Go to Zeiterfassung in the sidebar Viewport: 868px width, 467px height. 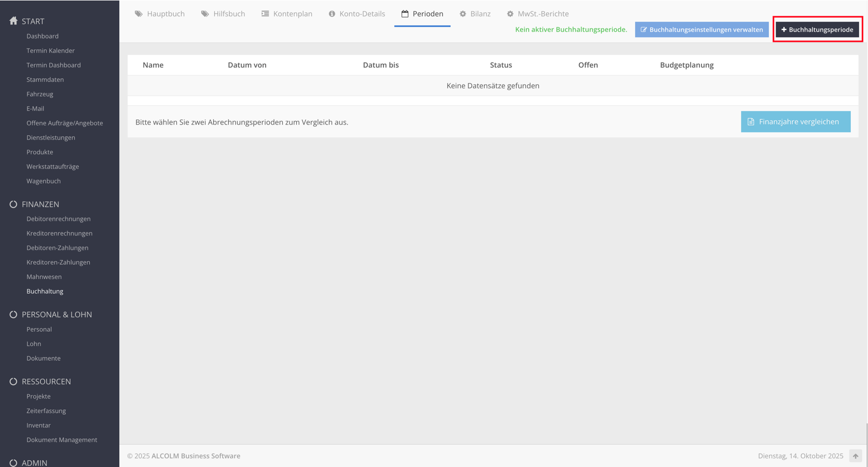[46, 411]
